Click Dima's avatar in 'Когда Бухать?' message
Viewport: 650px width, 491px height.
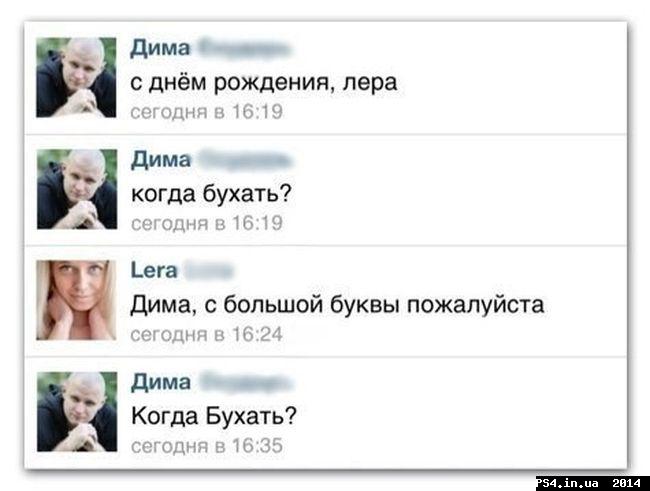pyautogui.click(x=77, y=412)
